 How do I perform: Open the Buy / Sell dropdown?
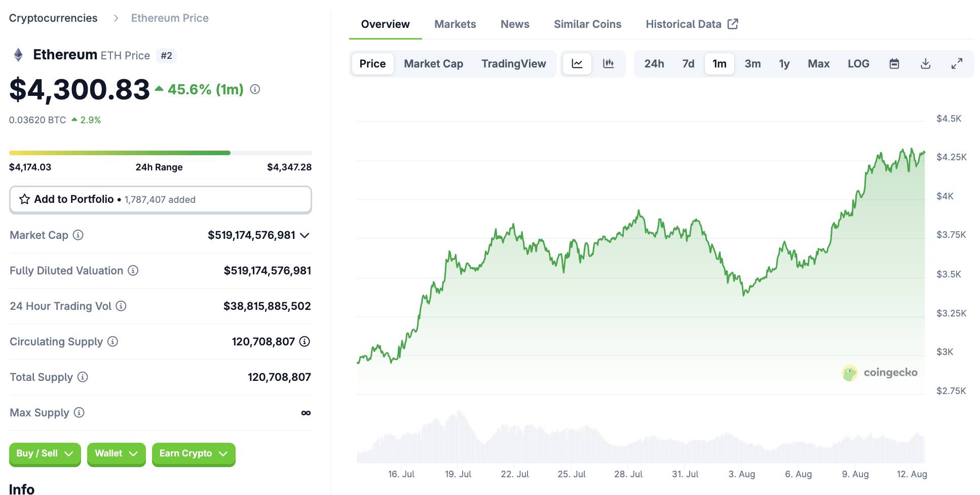[45, 454]
